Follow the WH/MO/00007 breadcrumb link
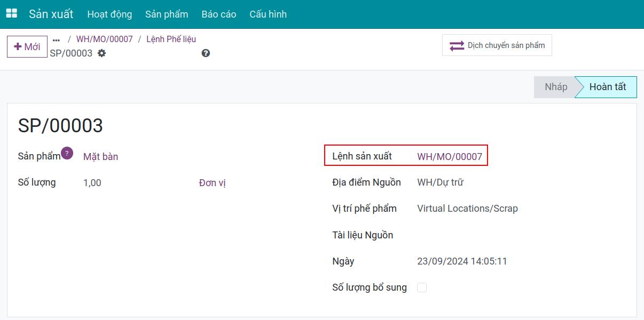 coord(105,39)
